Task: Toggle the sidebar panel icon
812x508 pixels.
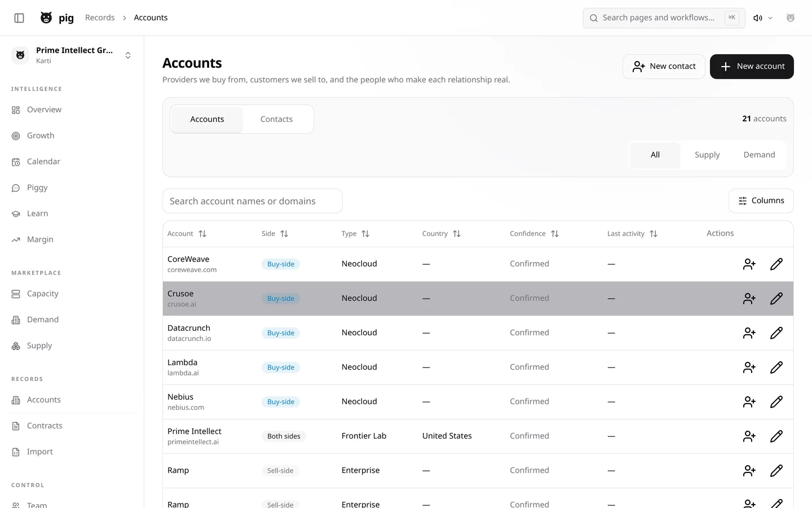Action: tap(19, 18)
